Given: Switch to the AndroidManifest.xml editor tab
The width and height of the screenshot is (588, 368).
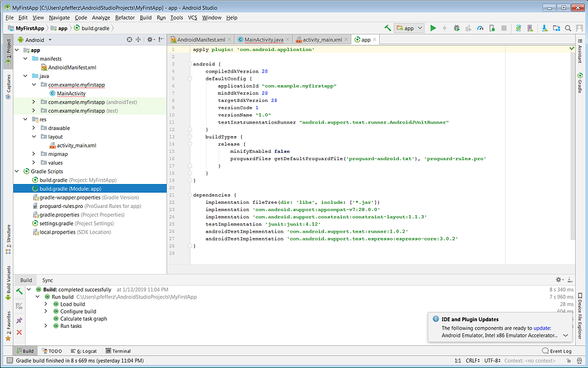Looking at the screenshot, I should [x=201, y=40].
